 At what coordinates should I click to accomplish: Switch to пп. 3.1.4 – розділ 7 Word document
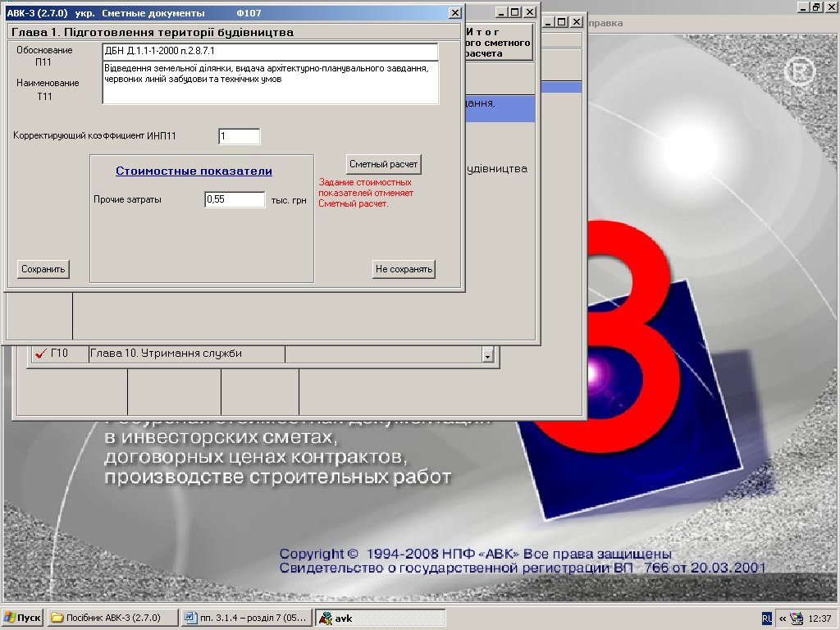[246, 618]
